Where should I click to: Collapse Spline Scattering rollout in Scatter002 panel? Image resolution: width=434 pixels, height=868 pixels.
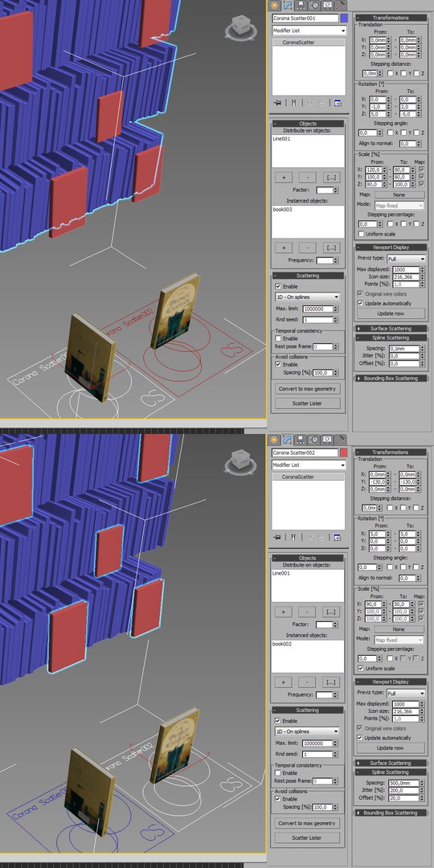(391, 772)
